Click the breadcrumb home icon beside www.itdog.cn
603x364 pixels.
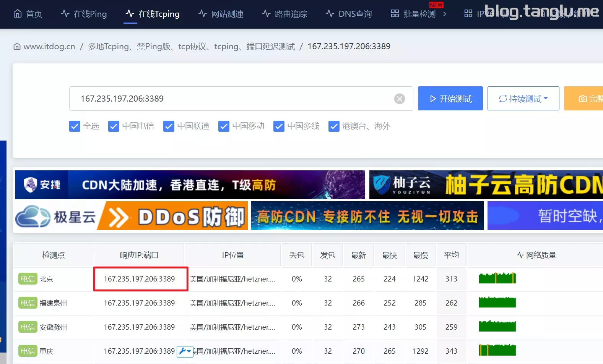click(17, 47)
